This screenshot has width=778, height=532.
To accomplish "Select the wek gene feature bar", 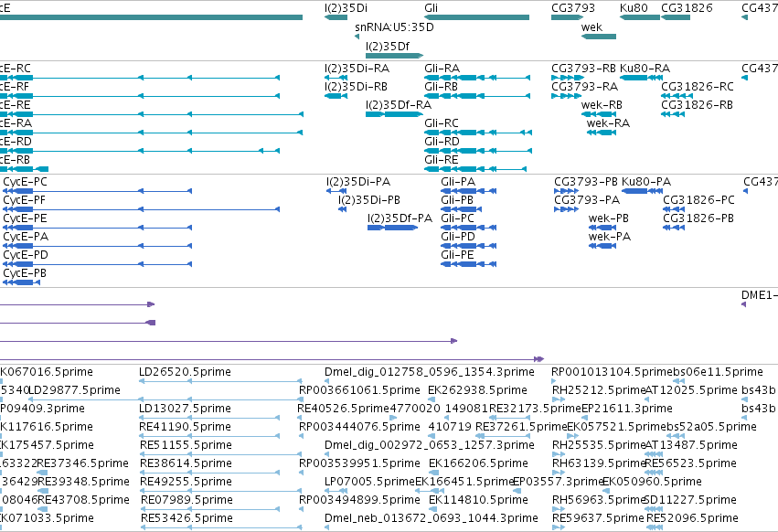I will [x=599, y=37].
